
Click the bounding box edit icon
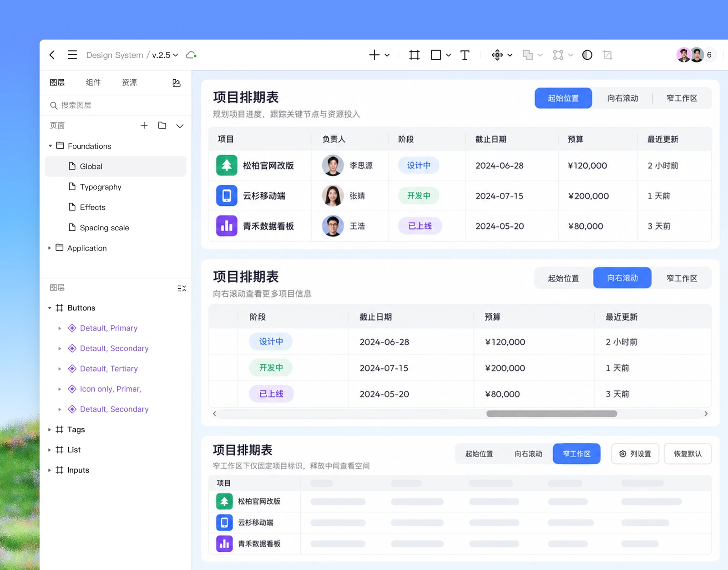click(558, 55)
